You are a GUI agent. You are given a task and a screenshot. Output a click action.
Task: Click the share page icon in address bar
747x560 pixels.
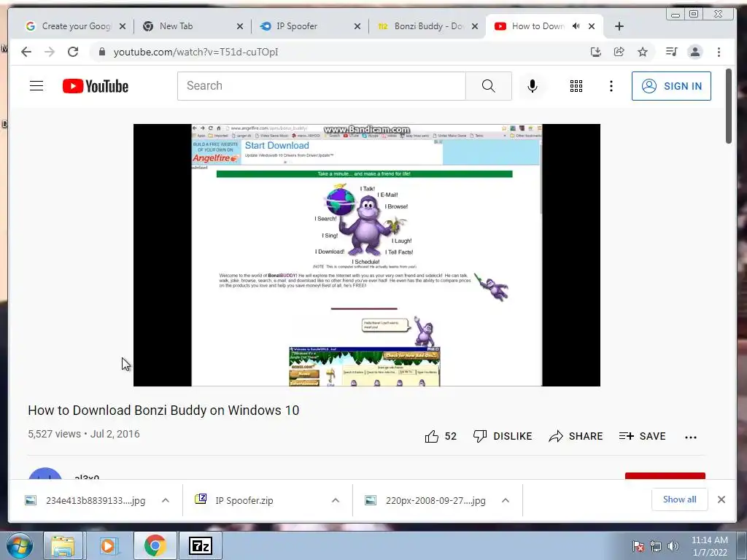[619, 52]
